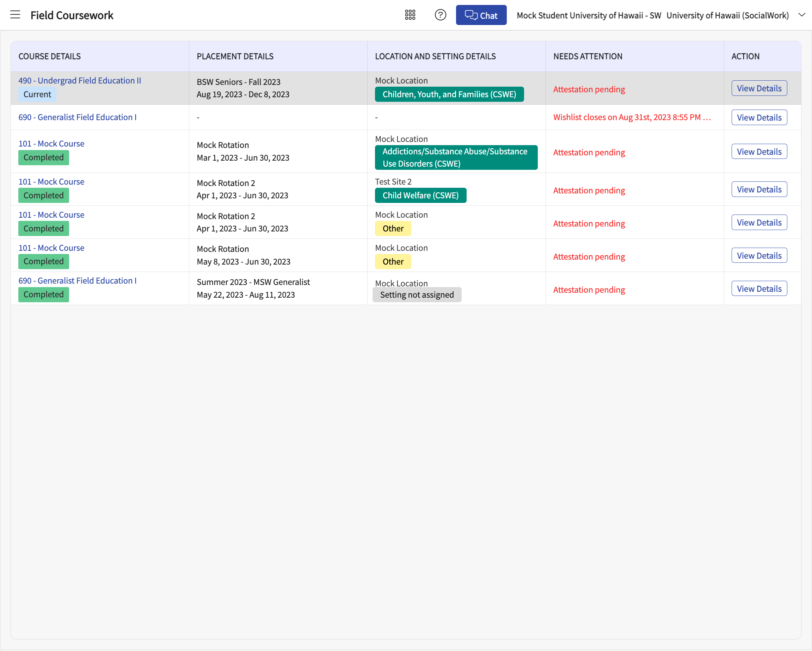The width and height of the screenshot is (812, 651).
Task: Open 490 - Undergrad Field Education II link
Action: (80, 81)
